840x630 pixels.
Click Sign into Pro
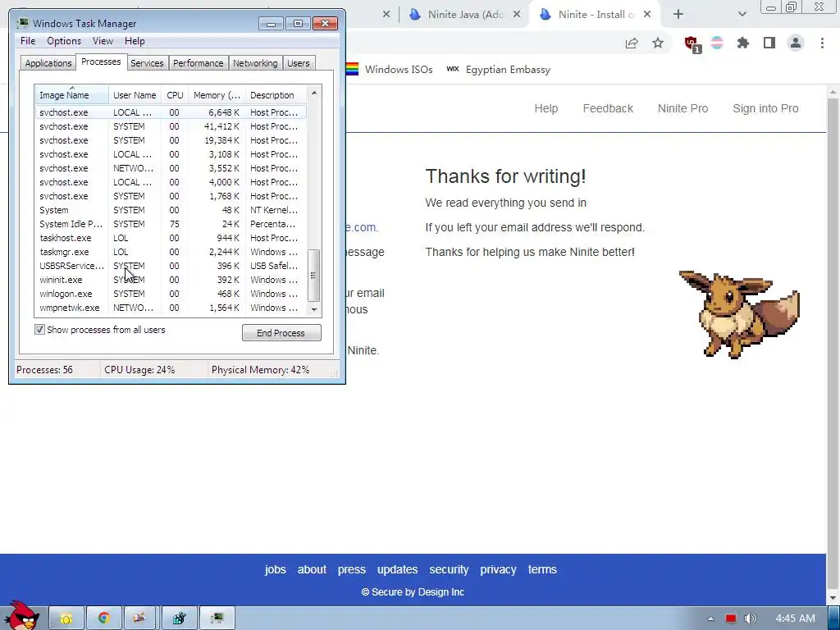coord(765,108)
